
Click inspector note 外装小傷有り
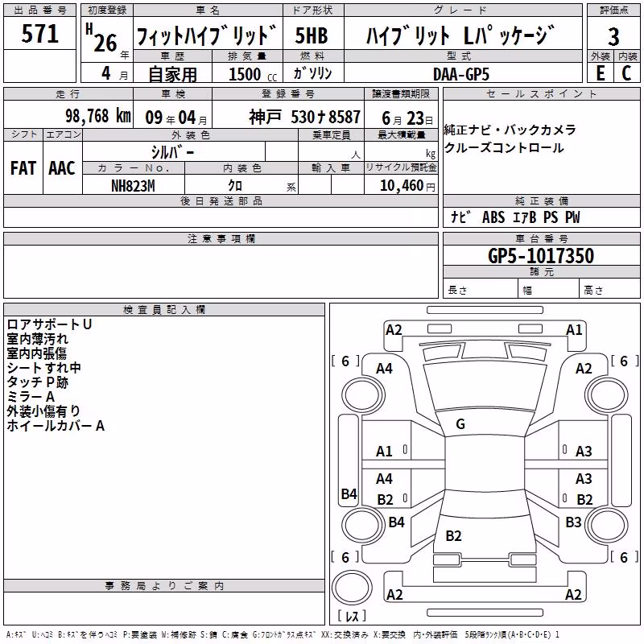[43, 411]
